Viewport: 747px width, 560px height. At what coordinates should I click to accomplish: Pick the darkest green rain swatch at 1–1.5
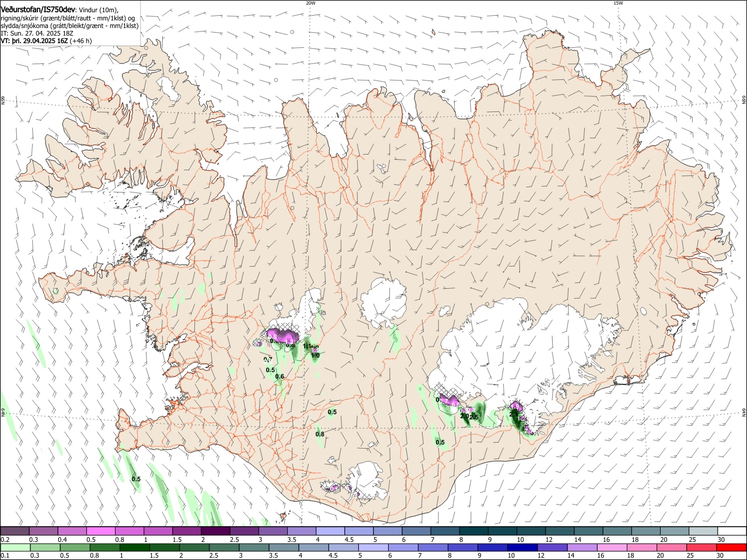tap(135, 548)
